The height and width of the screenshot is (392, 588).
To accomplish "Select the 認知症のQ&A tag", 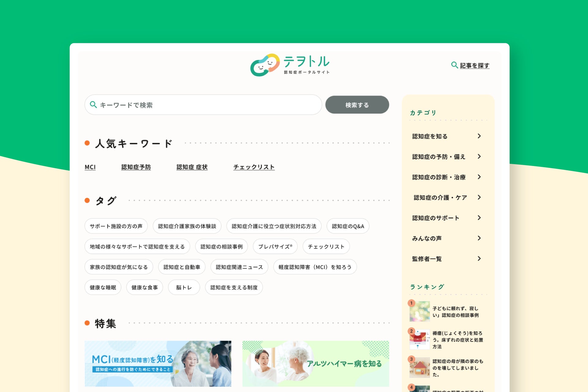I will 348,226.
